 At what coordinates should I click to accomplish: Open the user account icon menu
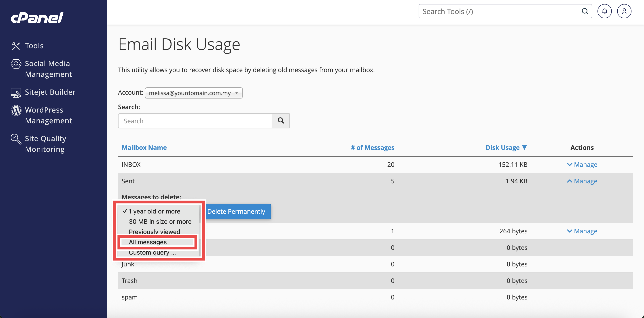click(x=624, y=11)
